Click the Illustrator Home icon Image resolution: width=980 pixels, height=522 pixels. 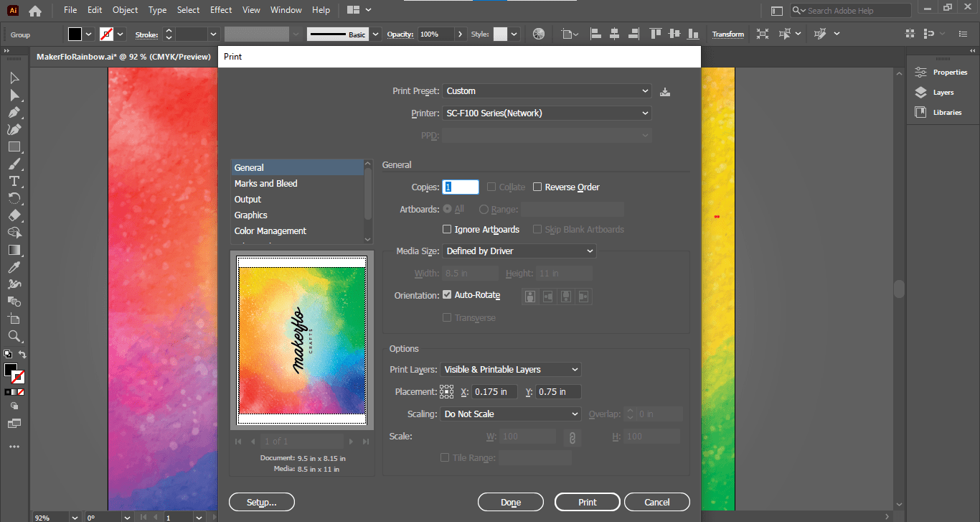tap(34, 11)
